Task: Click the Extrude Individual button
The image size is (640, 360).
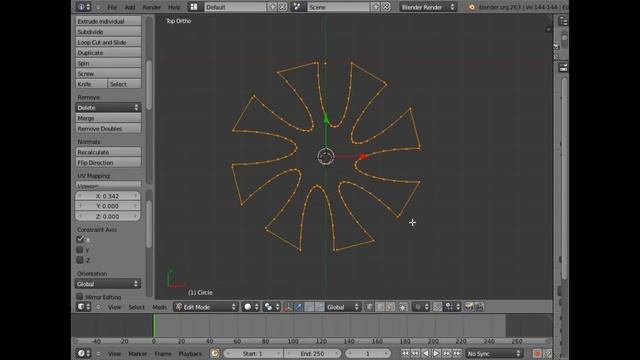Action: pos(108,21)
